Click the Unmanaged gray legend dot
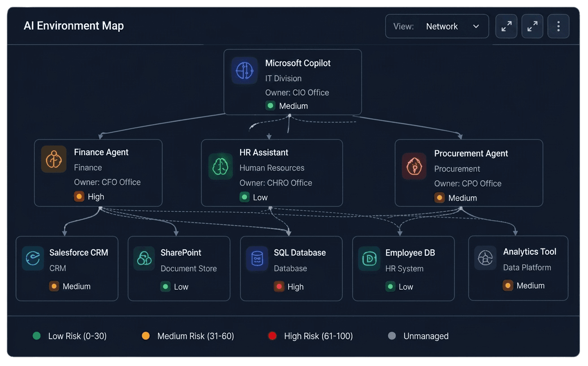This screenshot has height=366, width=588. pyautogui.click(x=392, y=336)
